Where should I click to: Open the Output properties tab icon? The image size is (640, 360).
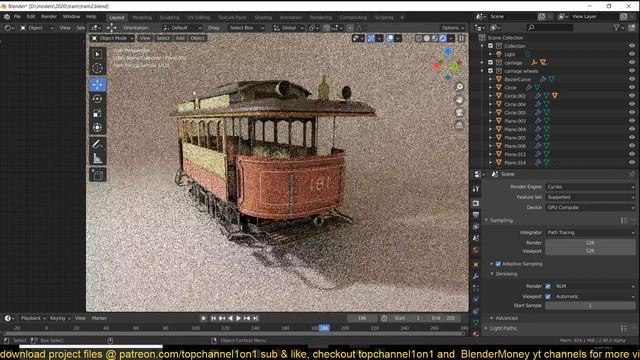476,215
